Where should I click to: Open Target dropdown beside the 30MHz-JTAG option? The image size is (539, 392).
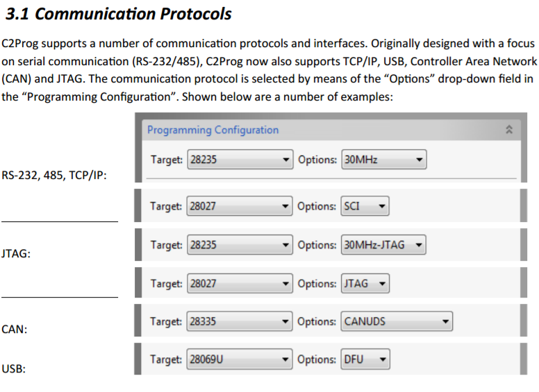(239, 245)
